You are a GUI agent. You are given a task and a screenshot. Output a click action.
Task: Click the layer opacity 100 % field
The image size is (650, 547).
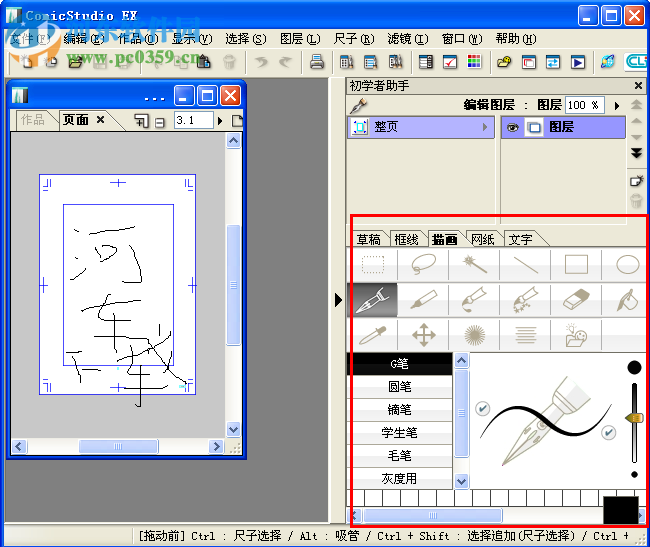click(585, 105)
